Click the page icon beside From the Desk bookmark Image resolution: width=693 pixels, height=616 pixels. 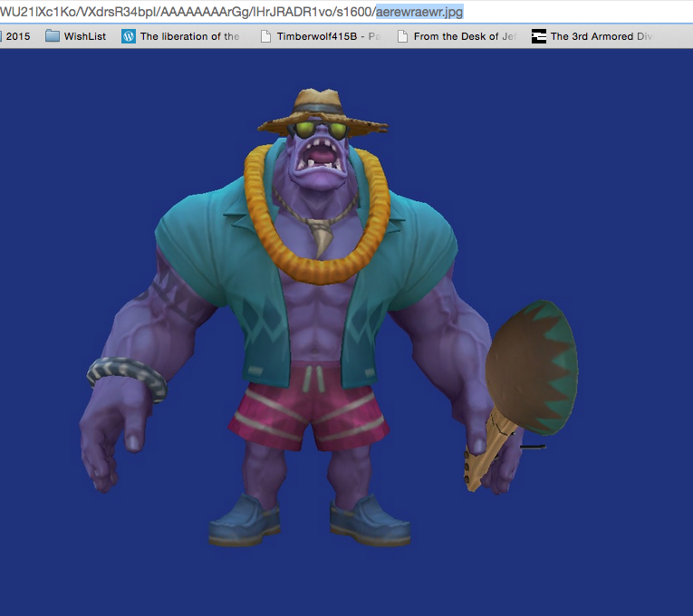[402, 36]
